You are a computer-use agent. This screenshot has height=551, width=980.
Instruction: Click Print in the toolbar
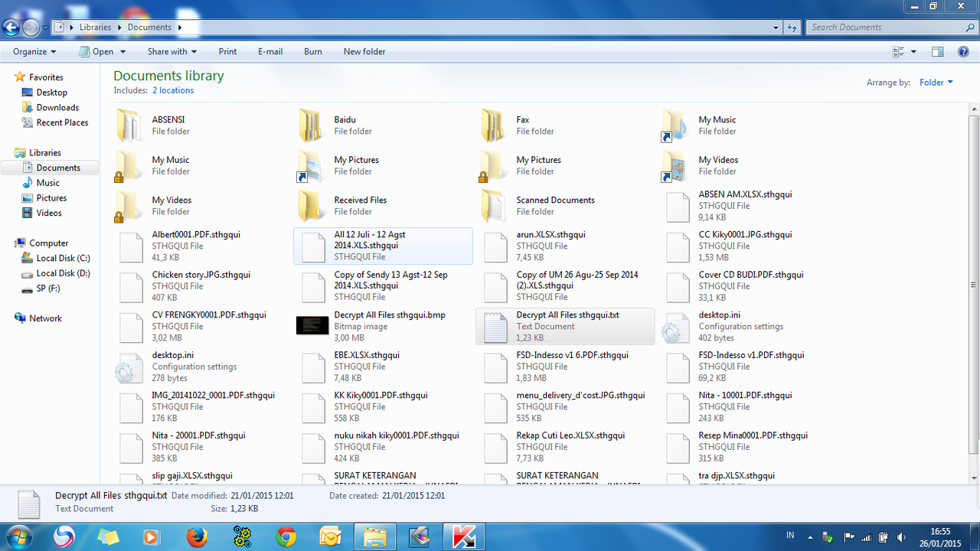pyautogui.click(x=227, y=51)
